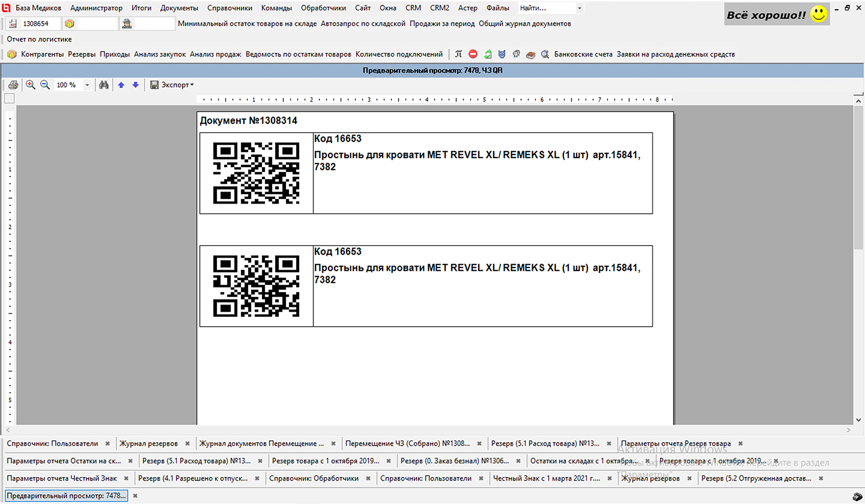
Task: Switch to the Журнал резервов tab
Action: [x=148, y=443]
